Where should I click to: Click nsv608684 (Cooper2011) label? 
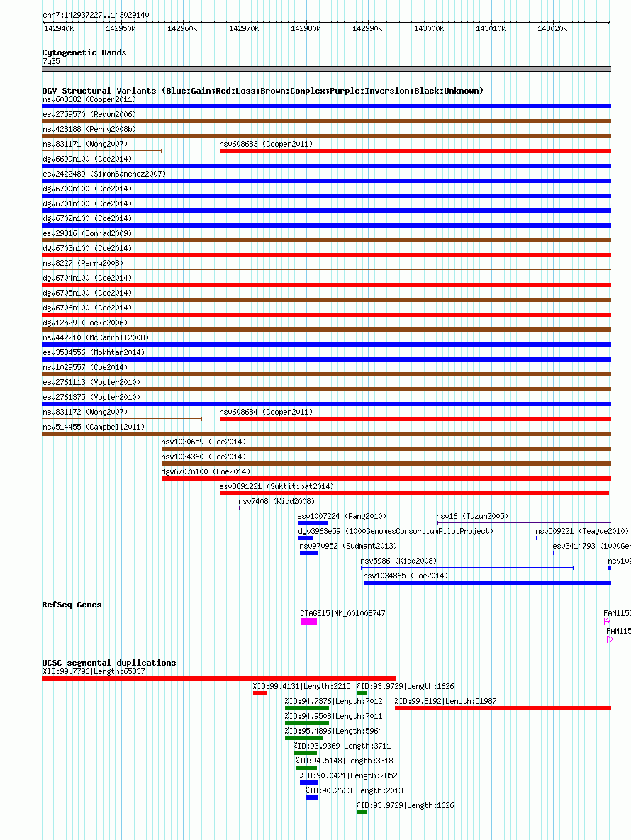pos(266,413)
